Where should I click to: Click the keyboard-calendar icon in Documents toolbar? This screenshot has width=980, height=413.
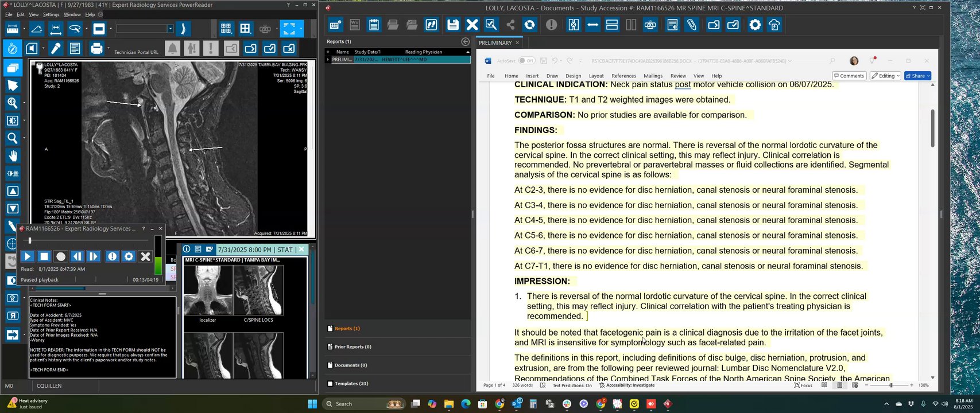point(336,25)
